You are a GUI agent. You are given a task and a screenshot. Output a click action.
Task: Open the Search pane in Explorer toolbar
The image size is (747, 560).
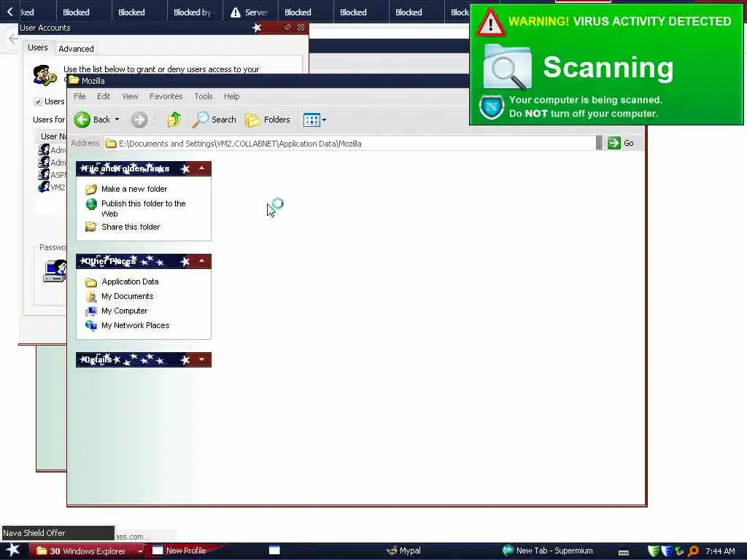point(214,120)
